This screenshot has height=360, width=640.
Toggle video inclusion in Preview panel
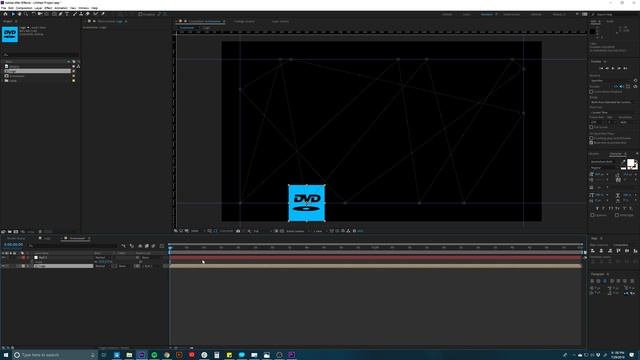click(616, 86)
